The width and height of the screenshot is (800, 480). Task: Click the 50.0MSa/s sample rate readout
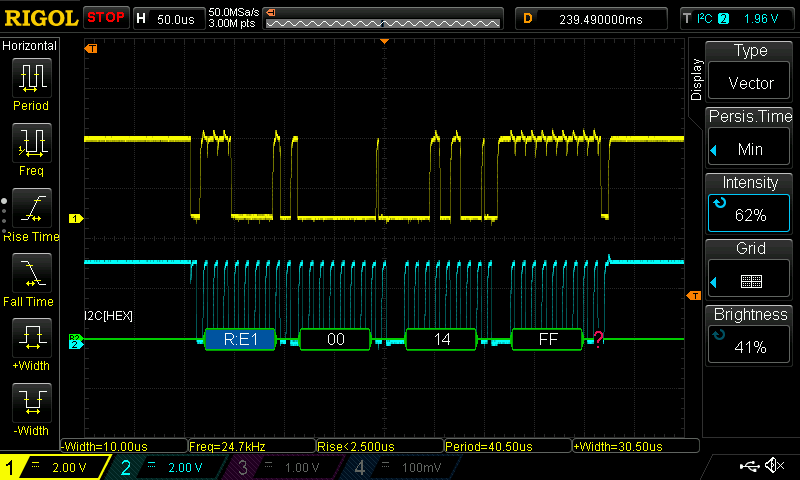234,12
